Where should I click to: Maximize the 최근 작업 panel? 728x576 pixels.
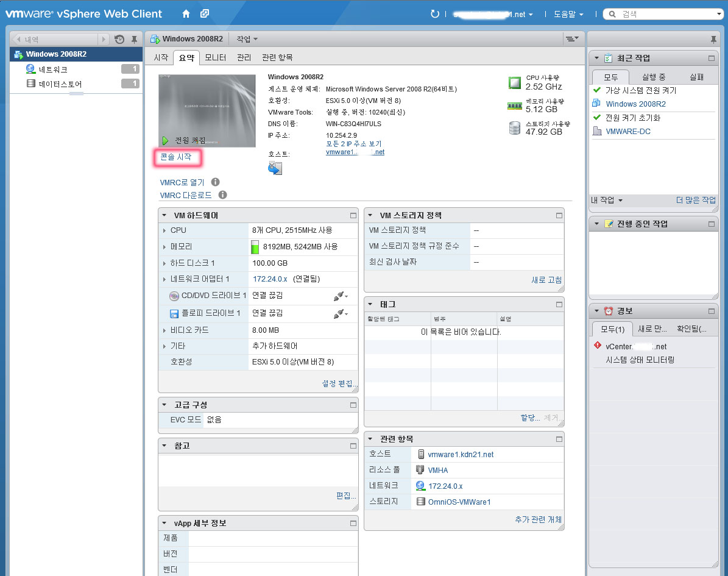(x=712, y=58)
